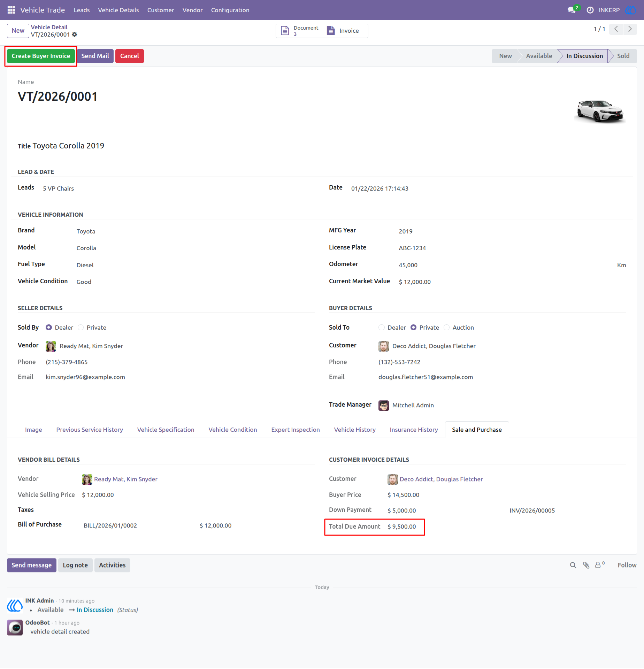Switch to Vehicle Specification tab
Image resolution: width=644 pixels, height=669 pixels.
click(x=166, y=430)
